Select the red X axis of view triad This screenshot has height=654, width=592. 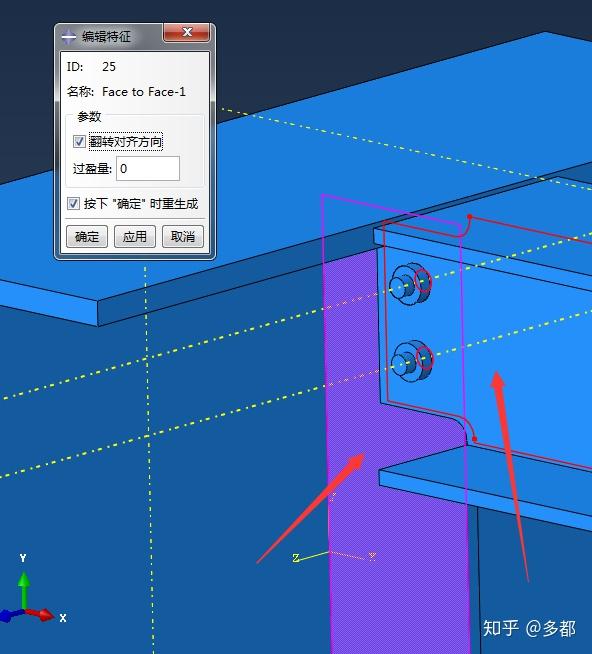point(41,614)
